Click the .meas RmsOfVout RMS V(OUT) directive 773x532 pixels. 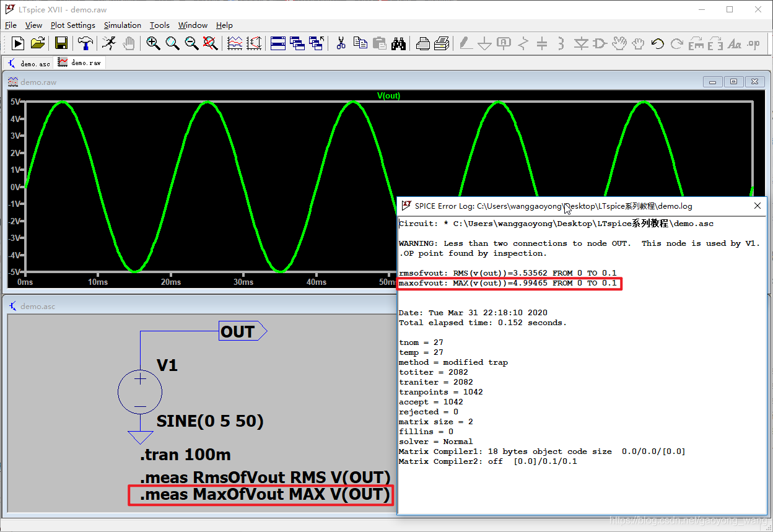pos(265,477)
